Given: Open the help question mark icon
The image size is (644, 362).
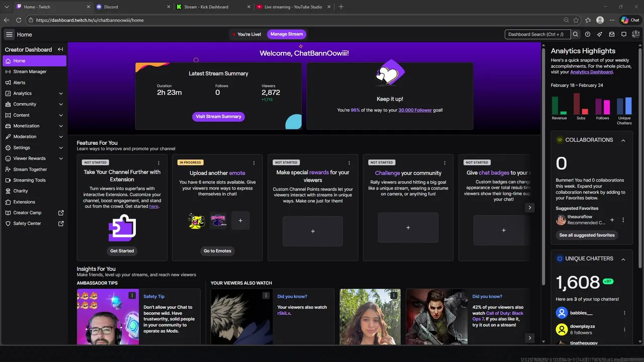Looking at the screenshot, I should tap(588, 34).
